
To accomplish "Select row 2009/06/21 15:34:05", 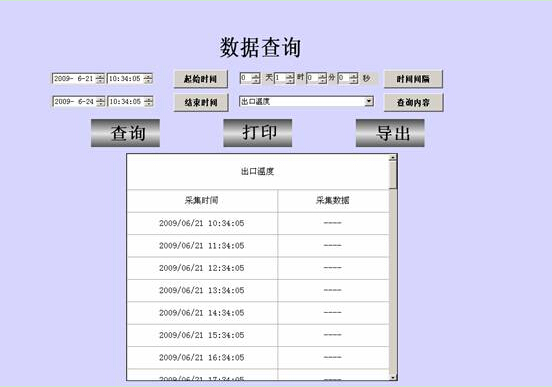I will [258, 335].
